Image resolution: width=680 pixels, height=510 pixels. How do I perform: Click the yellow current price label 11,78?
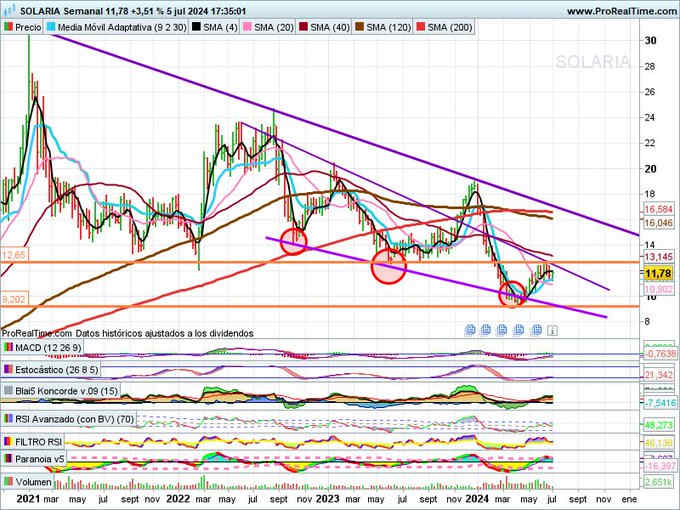tap(657, 274)
